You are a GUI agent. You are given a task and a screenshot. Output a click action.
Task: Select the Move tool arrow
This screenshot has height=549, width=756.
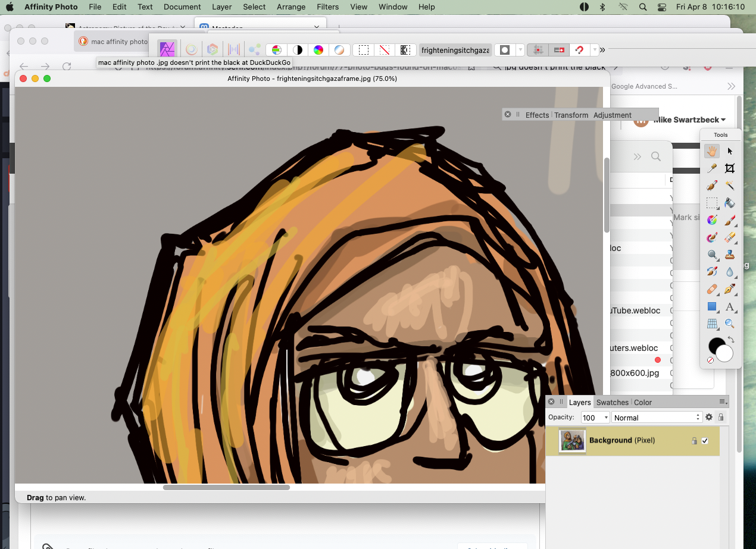(x=730, y=151)
